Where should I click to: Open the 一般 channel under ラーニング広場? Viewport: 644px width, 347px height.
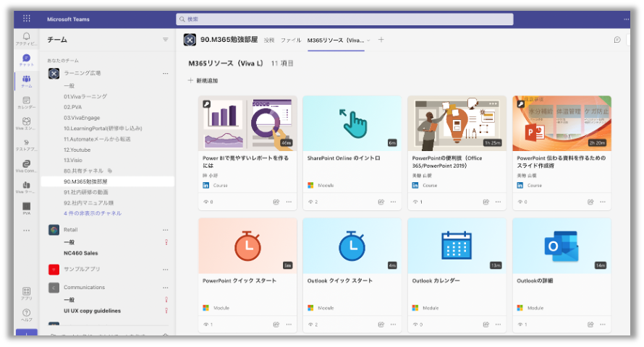click(69, 86)
